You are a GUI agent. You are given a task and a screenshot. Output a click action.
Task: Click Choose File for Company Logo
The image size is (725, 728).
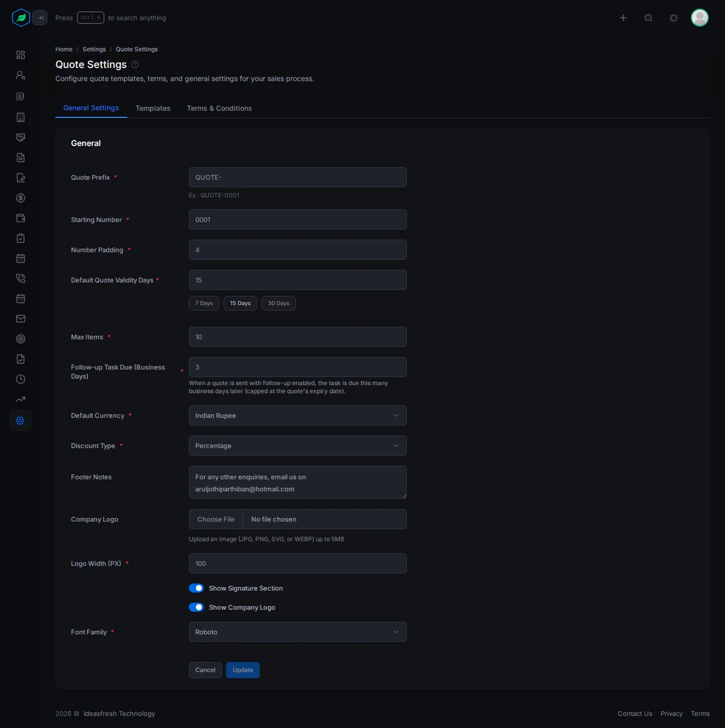coord(216,519)
